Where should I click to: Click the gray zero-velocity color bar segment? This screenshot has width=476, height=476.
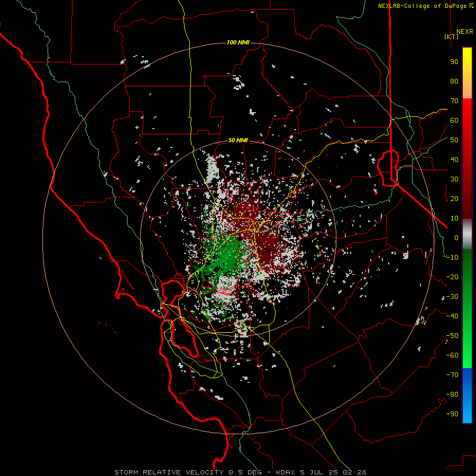[x=467, y=234]
